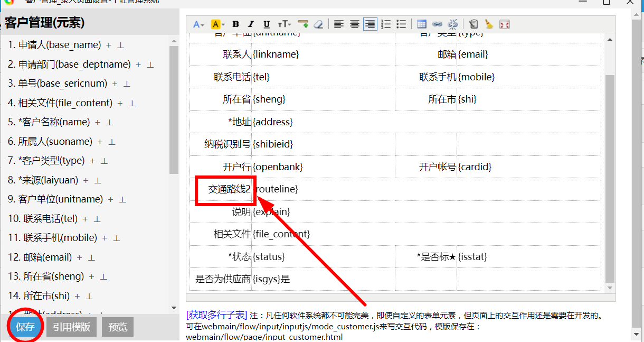Click the ⊥ icon beside 申请部门(base_deptname)
Screen dimensions: 644x342
pos(150,64)
